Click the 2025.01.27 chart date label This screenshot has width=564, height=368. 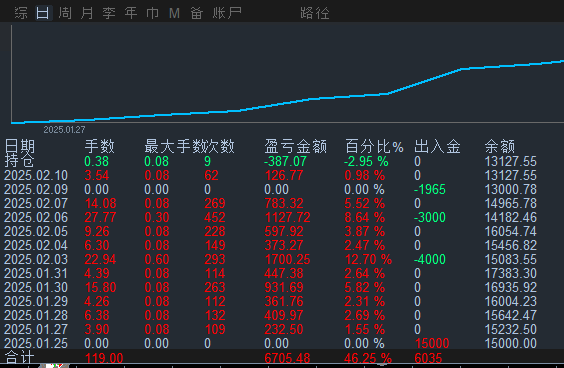64,130
